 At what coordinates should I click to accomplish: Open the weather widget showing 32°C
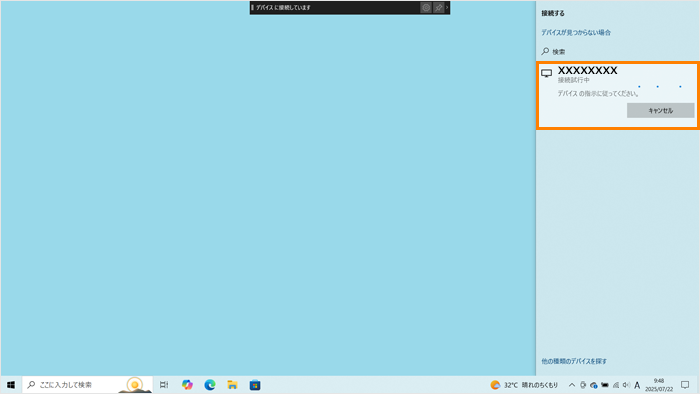524,385
